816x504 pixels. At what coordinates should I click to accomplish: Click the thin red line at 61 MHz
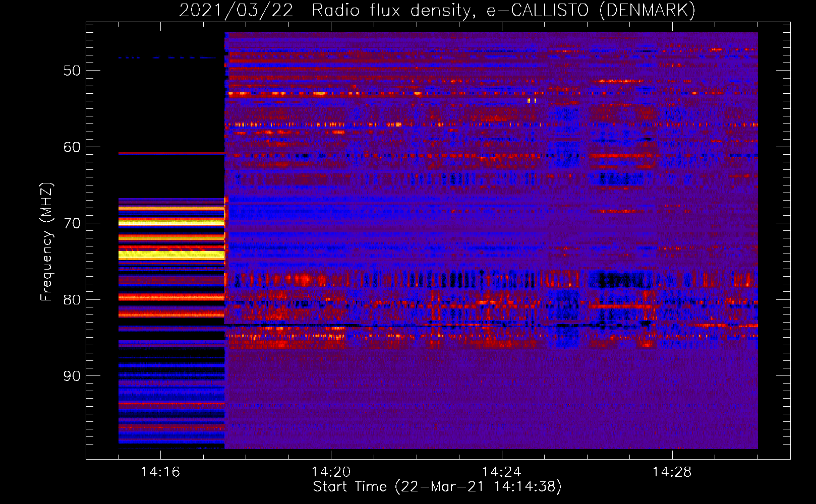click(171, 153)
